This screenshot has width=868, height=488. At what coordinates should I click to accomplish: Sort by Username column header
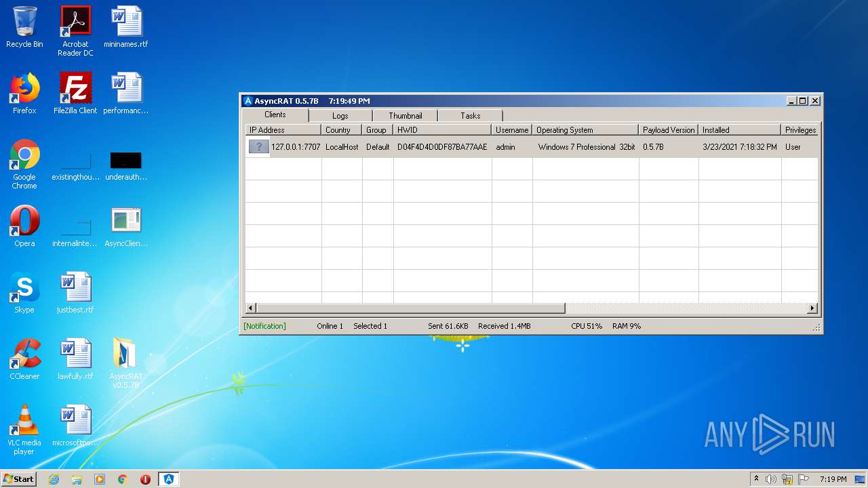point(512,129)
